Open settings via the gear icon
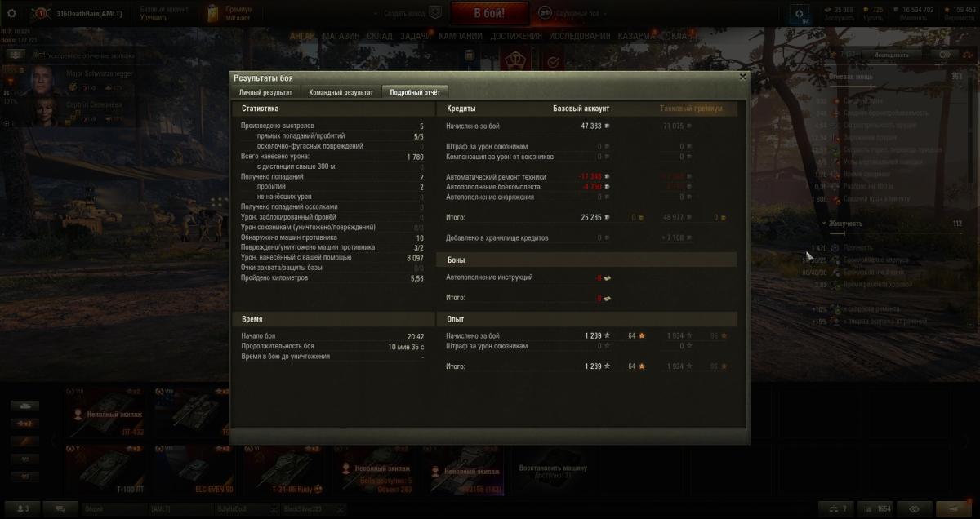980x519 pixels. point(11,14)
